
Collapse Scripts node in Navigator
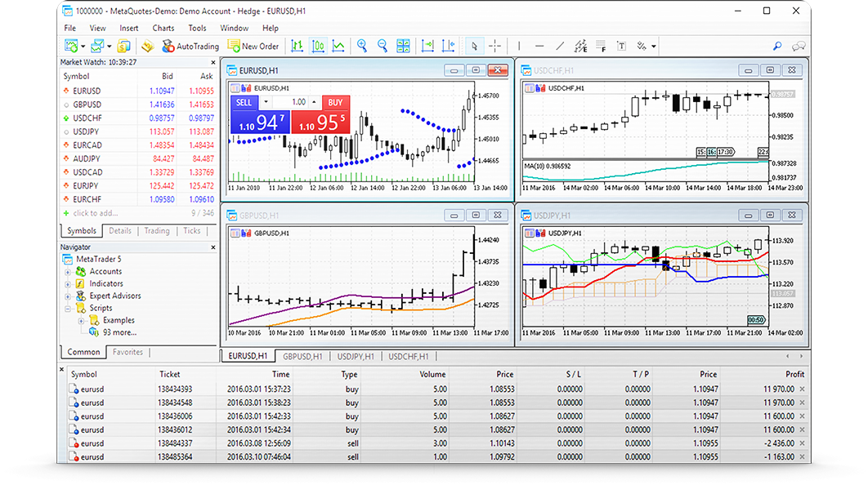(x=68, y=309)
